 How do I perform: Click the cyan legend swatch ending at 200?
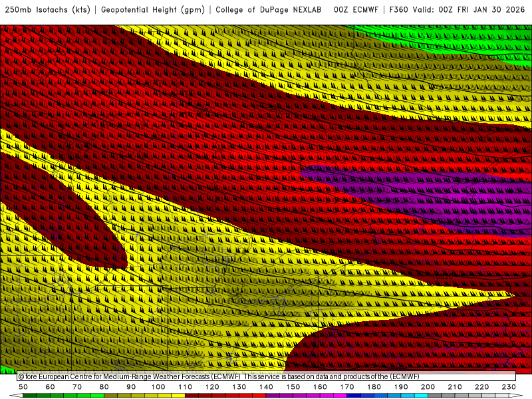[421, 396]
